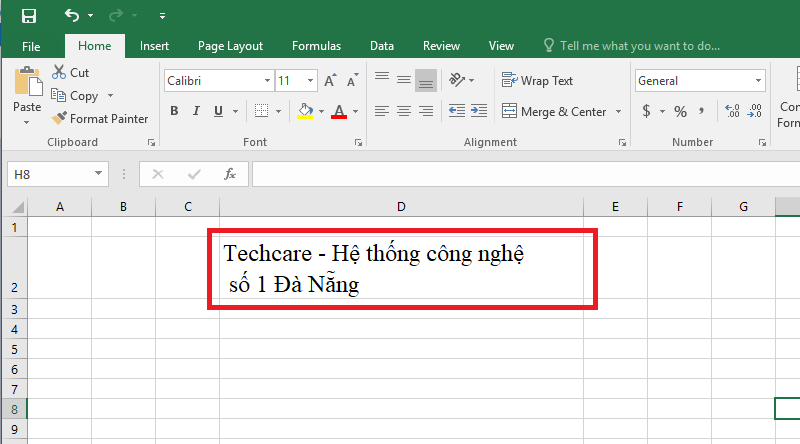Select Top Align icon
The image size is (800, 444).
382,78
